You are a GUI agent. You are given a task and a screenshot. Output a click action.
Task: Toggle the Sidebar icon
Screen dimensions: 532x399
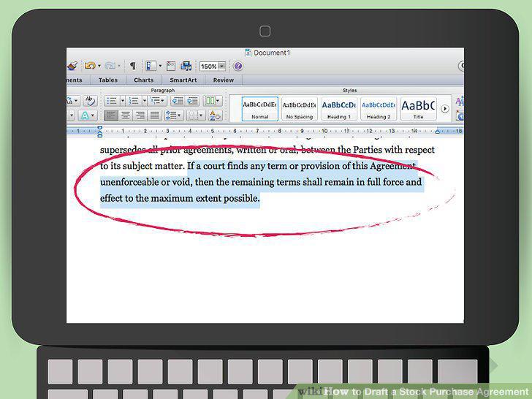pos(151,66)
